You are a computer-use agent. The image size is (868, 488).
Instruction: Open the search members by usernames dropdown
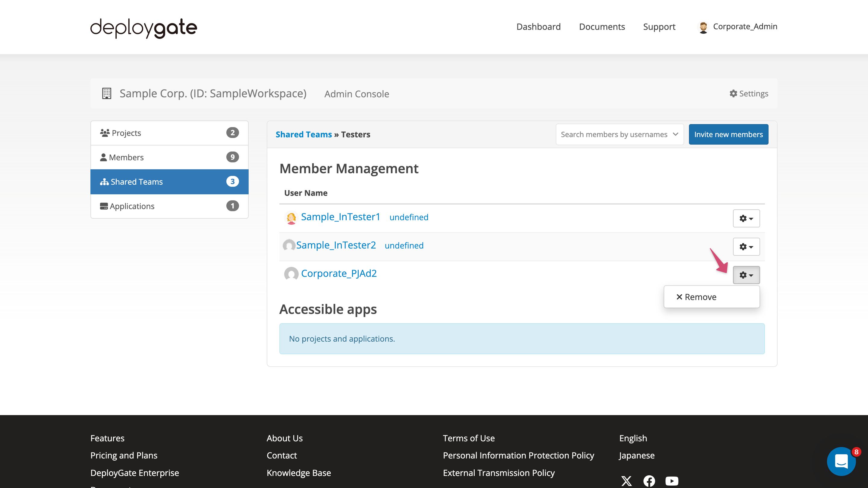pyautogui.click(x=619, y=134)
